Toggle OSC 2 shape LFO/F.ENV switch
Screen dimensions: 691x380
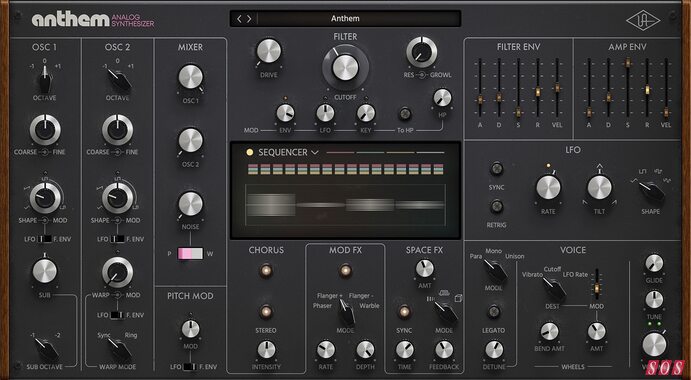point(117,239)
